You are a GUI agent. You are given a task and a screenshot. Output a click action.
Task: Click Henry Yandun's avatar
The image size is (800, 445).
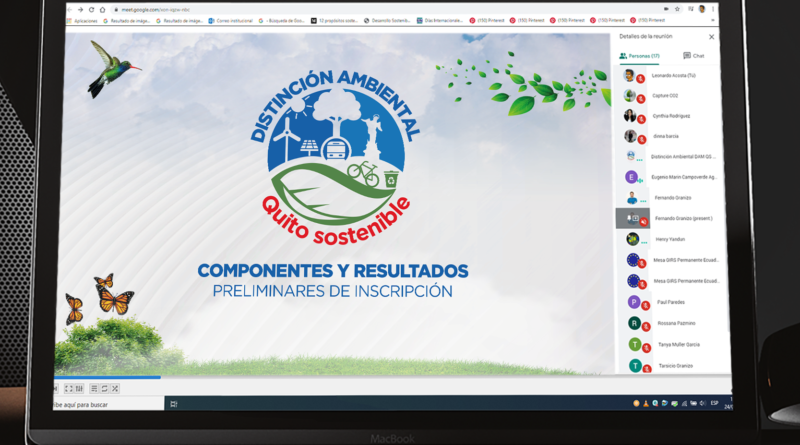click(633, 238)
